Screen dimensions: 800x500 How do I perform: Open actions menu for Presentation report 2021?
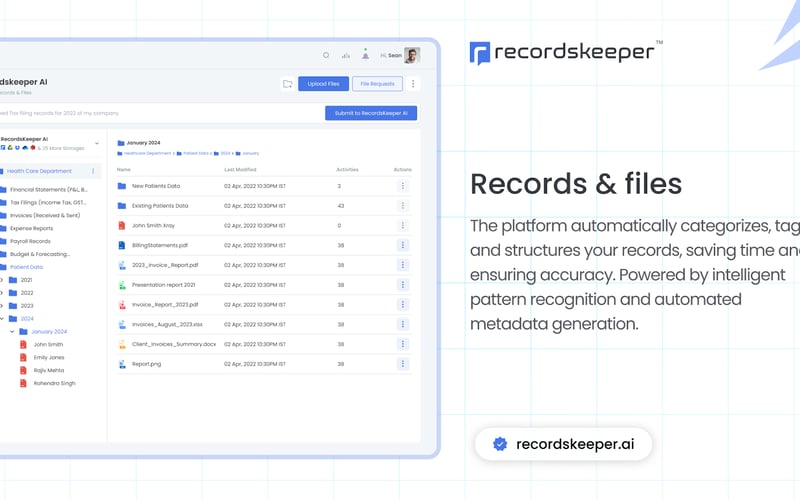[x=403, y=285]
